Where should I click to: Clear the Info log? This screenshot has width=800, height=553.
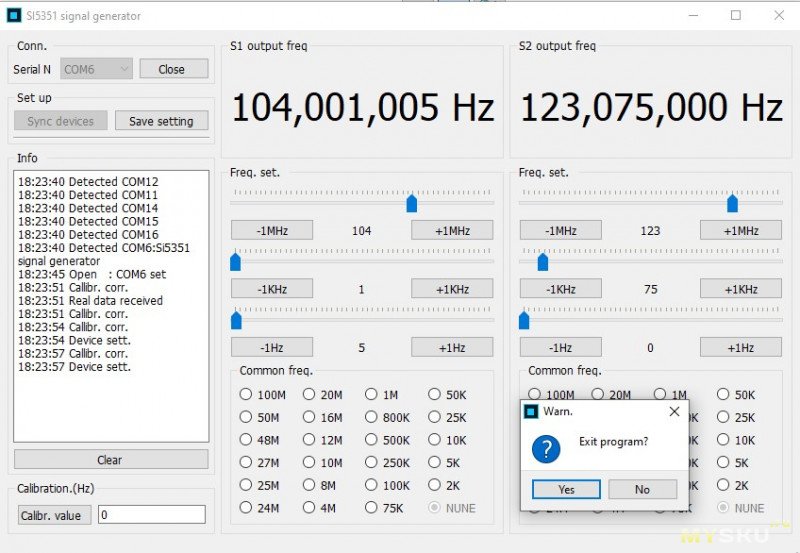110,460
